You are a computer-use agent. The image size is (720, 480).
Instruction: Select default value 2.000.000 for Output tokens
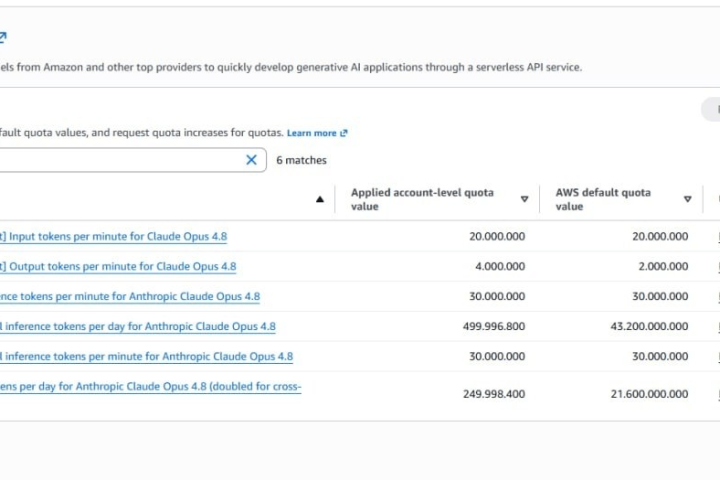(x=663, y=266)
